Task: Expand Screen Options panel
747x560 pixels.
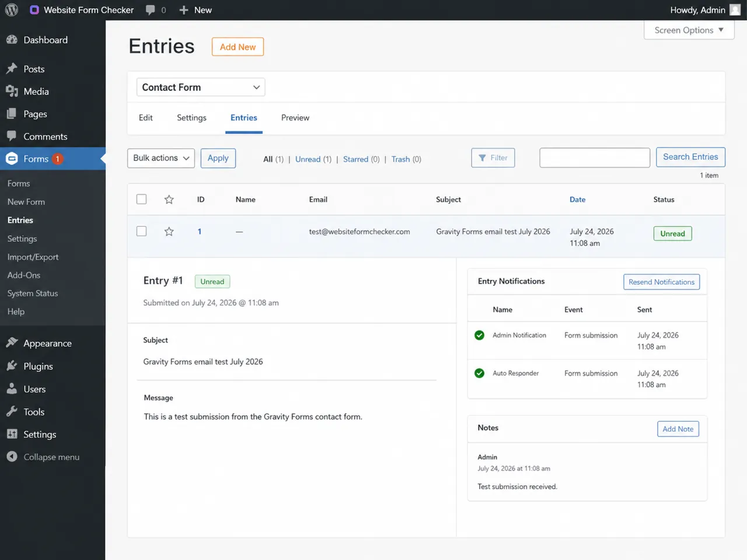Action: click(x=689, y=30)
